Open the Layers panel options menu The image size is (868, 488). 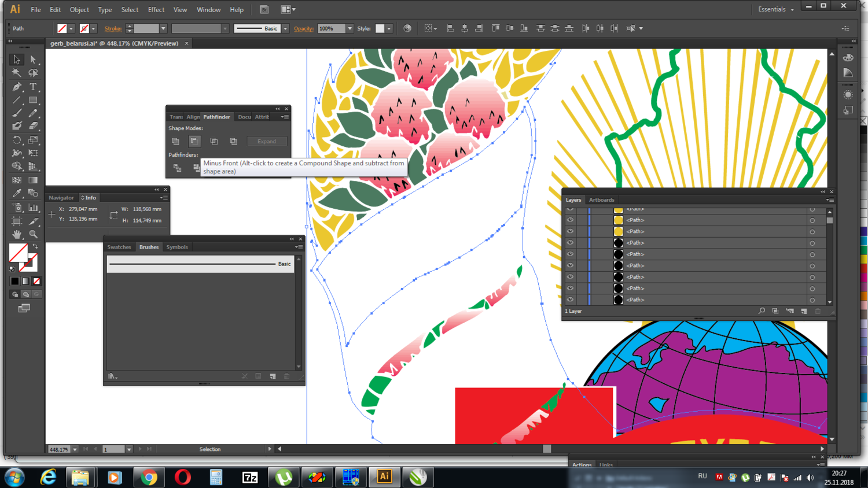830,200
